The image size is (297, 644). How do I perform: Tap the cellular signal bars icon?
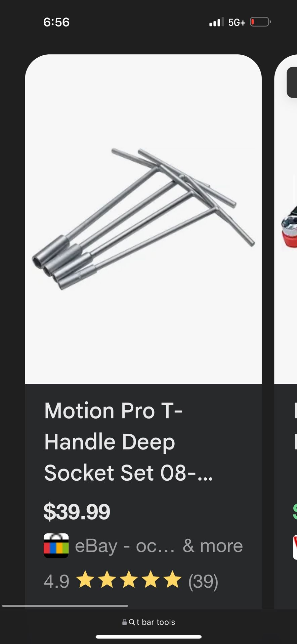pyautogui.click(x=216, y=22)
